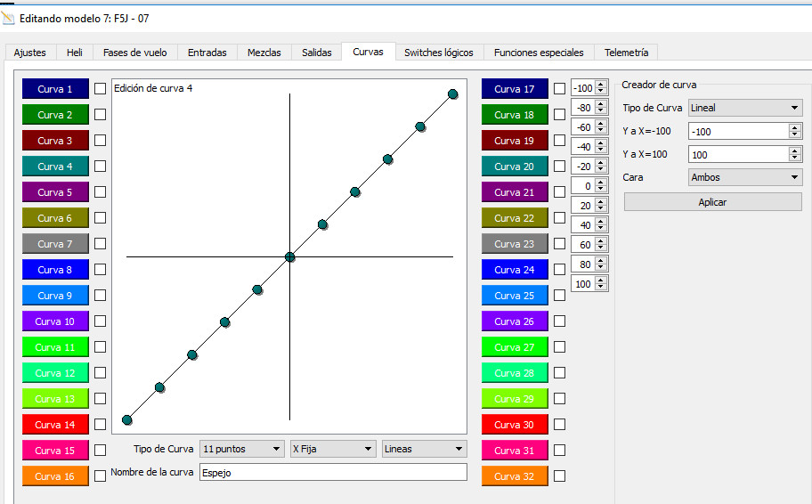Open the 11 puntos dropdown
The width and height of the screenshot is (812, 504).
240,449
